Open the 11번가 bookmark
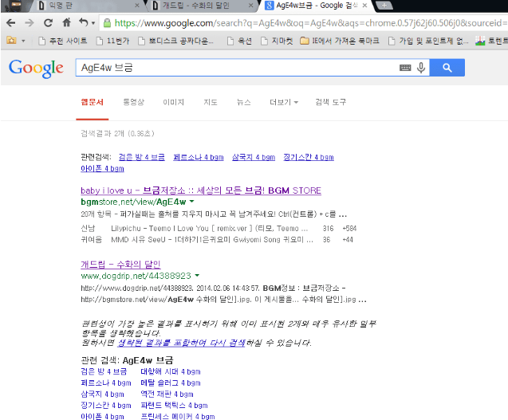Screen dimensions: 508x420 [x=112, y=41]
